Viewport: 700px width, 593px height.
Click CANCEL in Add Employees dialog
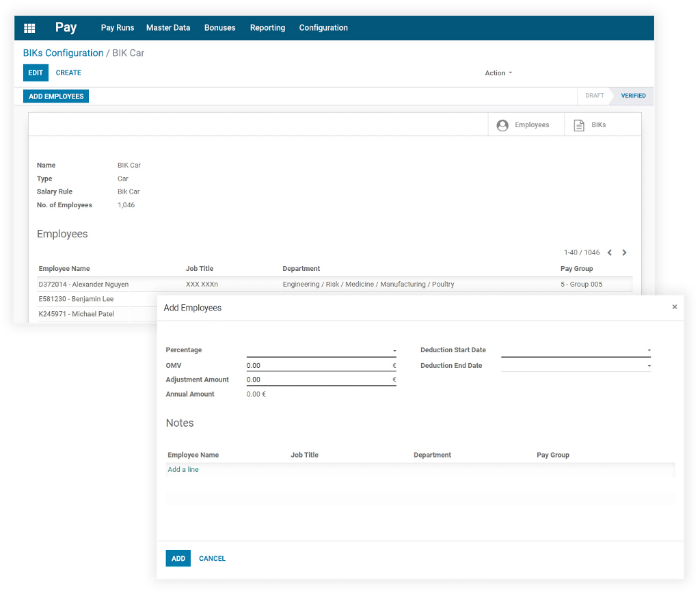(212, 559)
